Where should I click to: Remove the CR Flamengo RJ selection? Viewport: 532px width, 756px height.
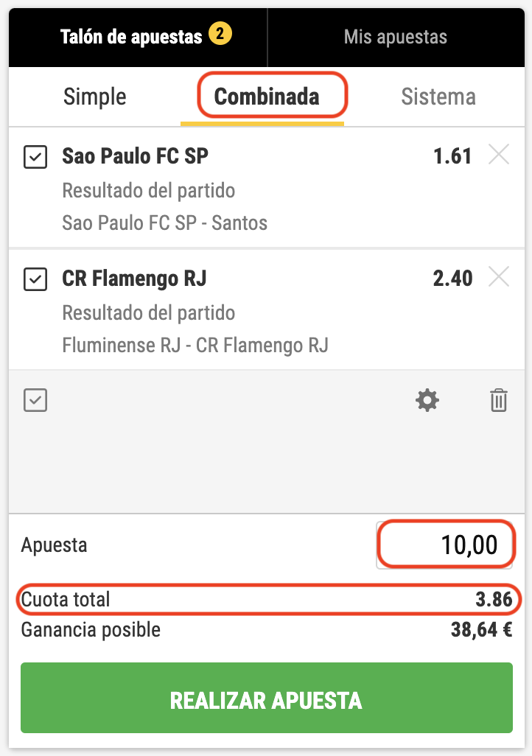point(499,278)
